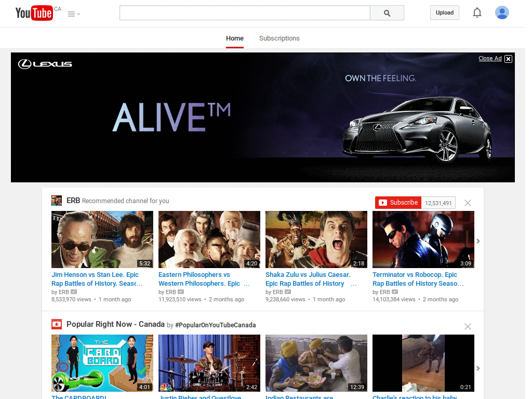The height and width of the screenshot is (399, 532).
Task: Switch to the Subscriptions tab
Action: pos(279,38)
